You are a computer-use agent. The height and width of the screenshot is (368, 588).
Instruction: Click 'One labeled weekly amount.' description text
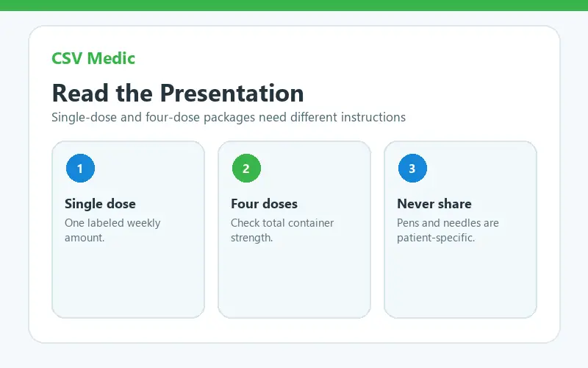tap(112, 230)
